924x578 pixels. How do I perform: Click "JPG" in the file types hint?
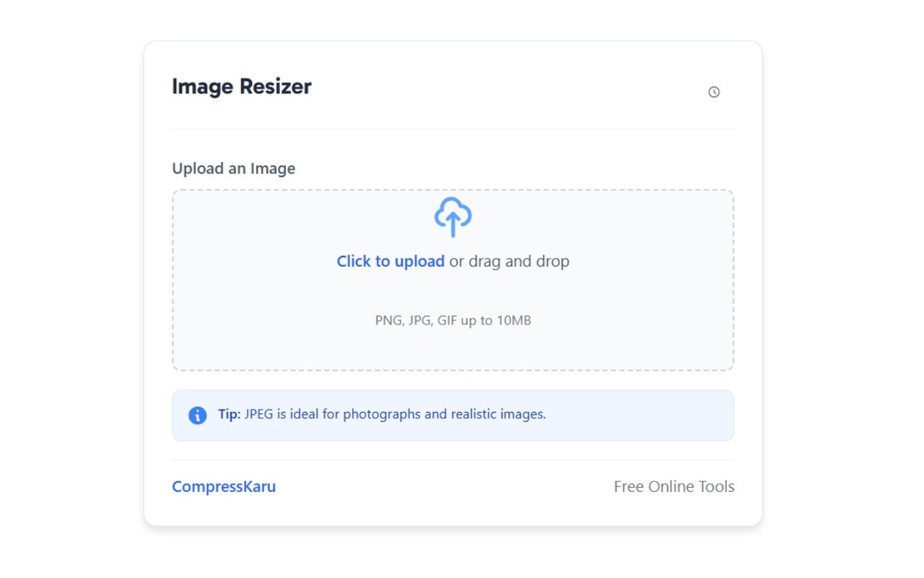[419, 321]
